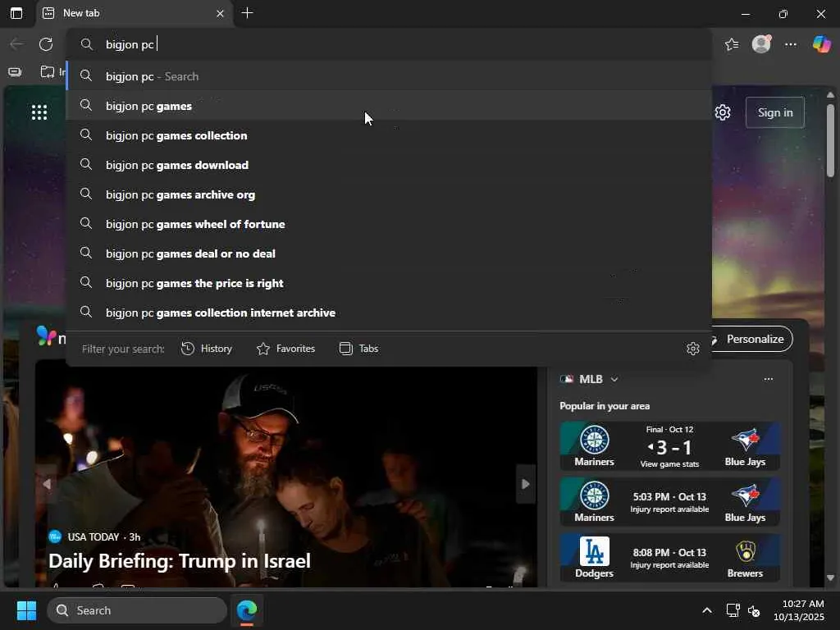Viewport: 840px width, 630px height.
Task: Open Dodgers vs Brewers 8:08 PM game
Action: tap(669, 557)
